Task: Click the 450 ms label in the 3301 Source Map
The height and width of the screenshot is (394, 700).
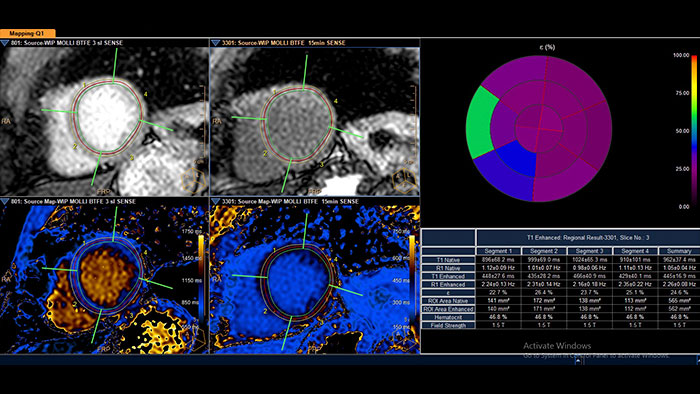Action: point(401,281)
